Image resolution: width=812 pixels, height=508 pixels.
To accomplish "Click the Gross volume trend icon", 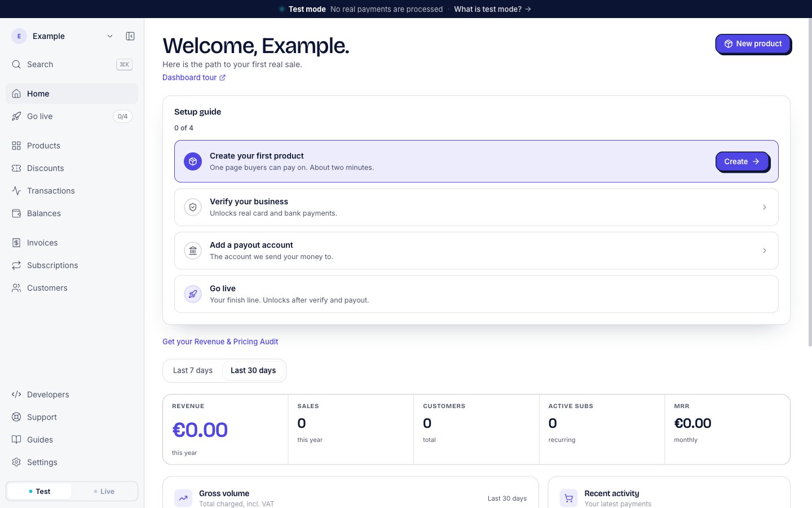I will tap(183, 498).
